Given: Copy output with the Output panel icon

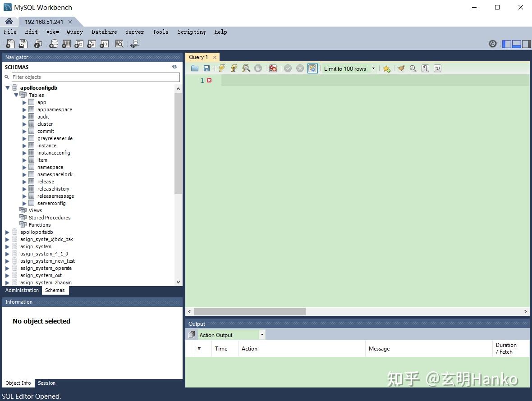Looking at the screenshot, I should (192, 335).
